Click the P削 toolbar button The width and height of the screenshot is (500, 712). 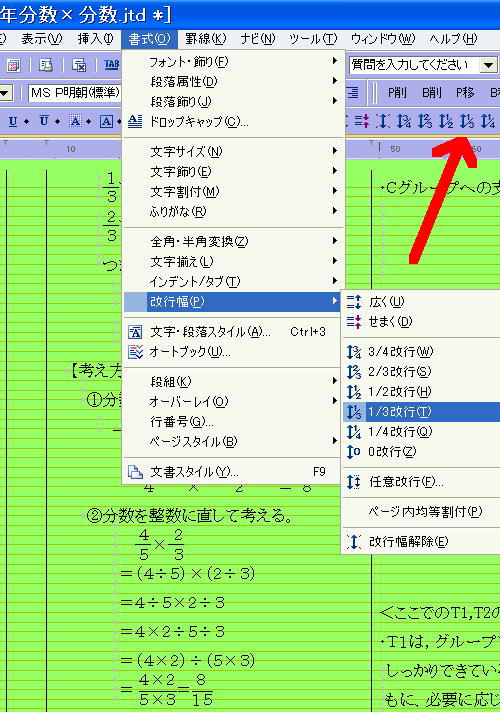click(397, 93)
